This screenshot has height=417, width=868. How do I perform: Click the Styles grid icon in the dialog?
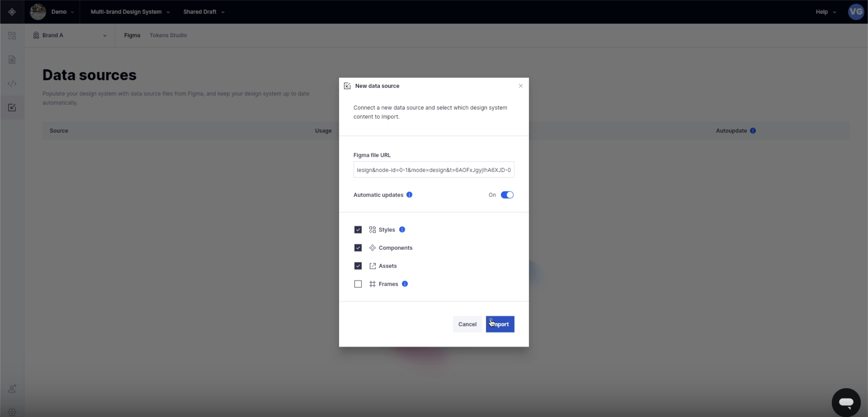tap(372, 229)
